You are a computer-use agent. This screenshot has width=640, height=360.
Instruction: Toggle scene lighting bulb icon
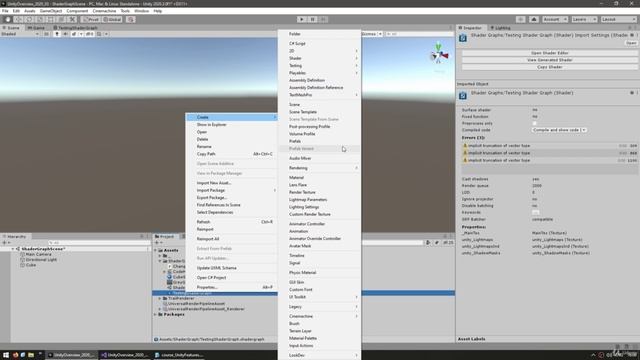57,34
